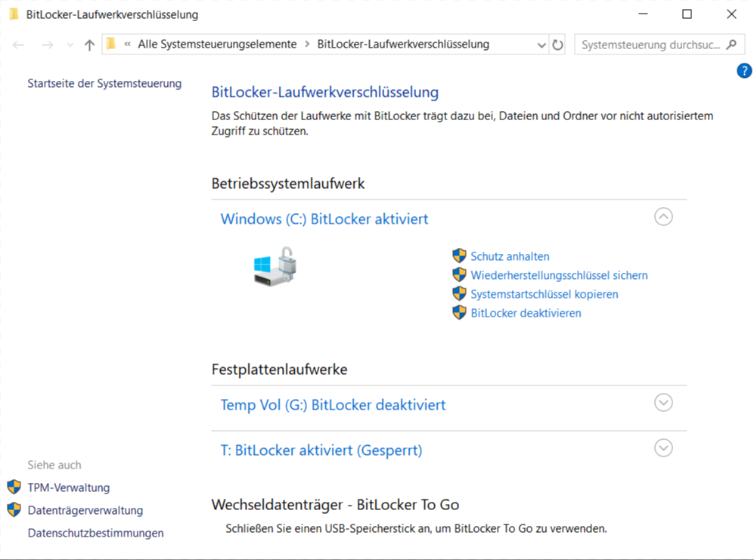Click the Windows drive with padlock icon
754x560 pixels.
click(x=275, y=267)
